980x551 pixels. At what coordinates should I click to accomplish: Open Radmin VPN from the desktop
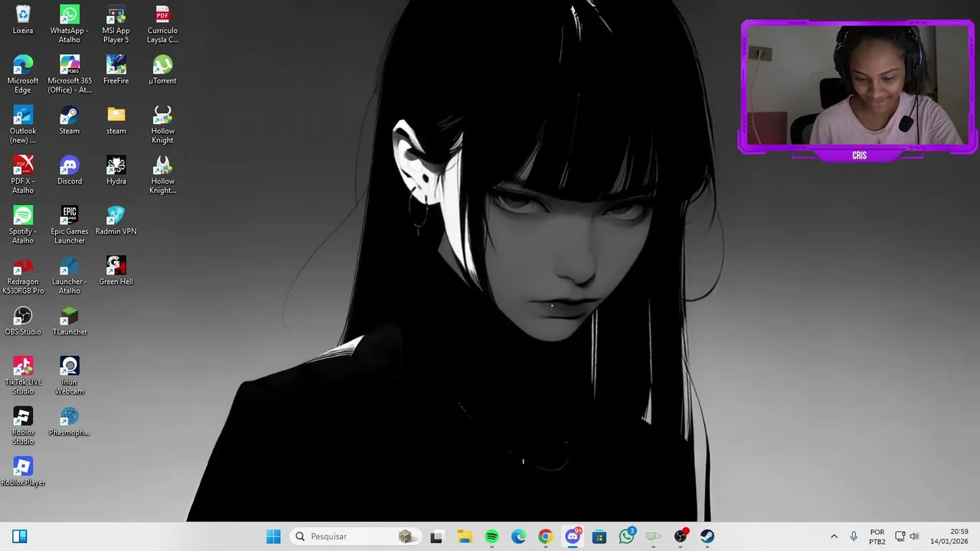[116, 220]
